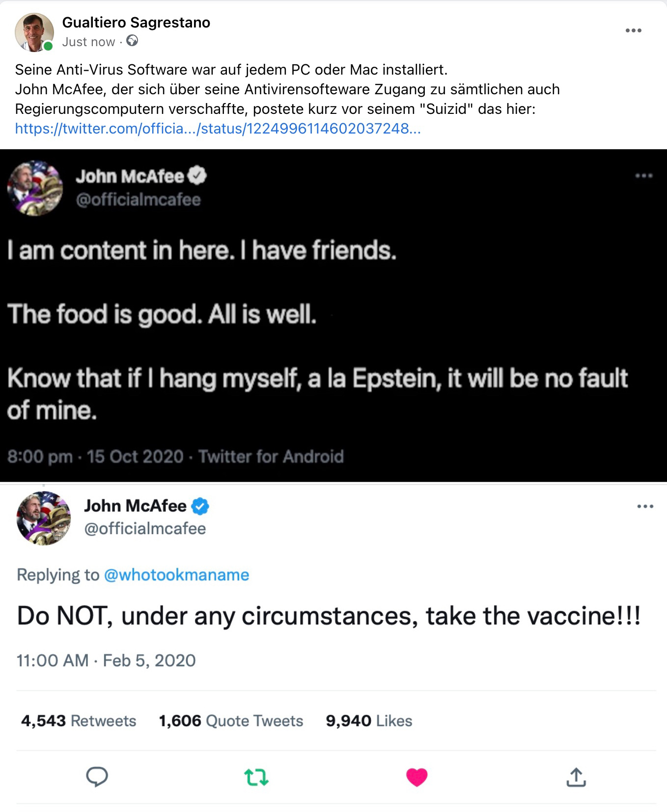Open @whotookmaname mention link
Viewport: 667px width, 812px height.
coord(176,575)
